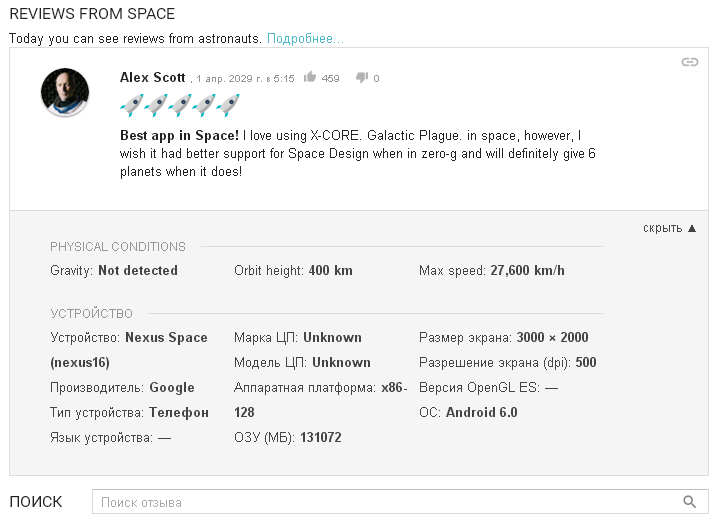This screenshot has height=531, width=721.
Task: Click the magnifier icon in search box
Action: tap(689, 502)
